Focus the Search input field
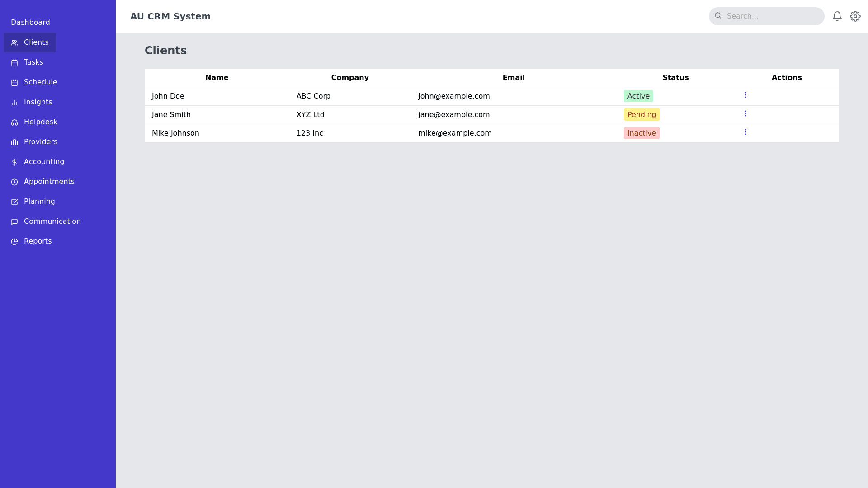Image resolution: width=868 pixels, height=488 pixels. (772, 16)
